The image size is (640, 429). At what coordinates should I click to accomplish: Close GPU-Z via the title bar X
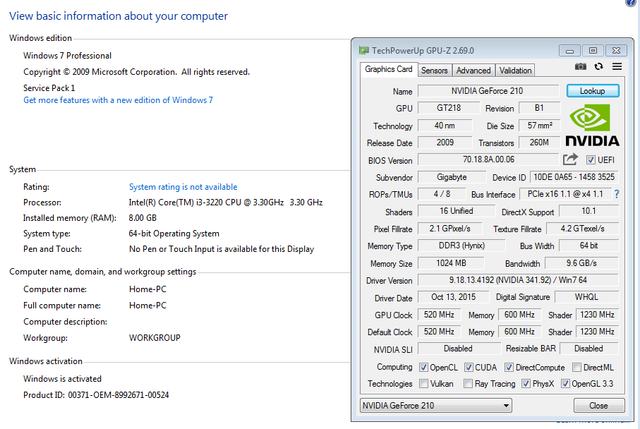pyautogui.click(x=616, y=51)
